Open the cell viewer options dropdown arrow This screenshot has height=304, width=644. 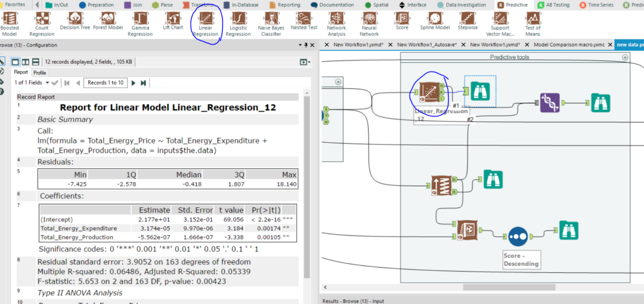coord(305,62)
